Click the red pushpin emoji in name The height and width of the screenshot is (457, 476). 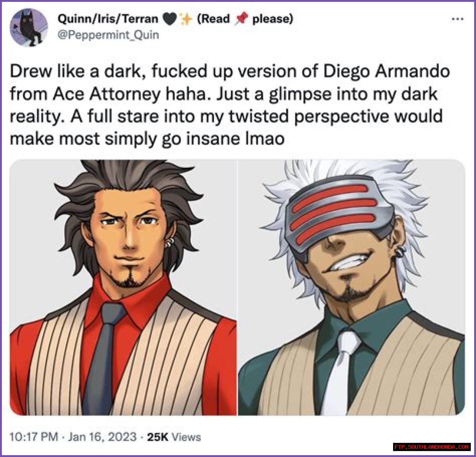tap(241, 19)
